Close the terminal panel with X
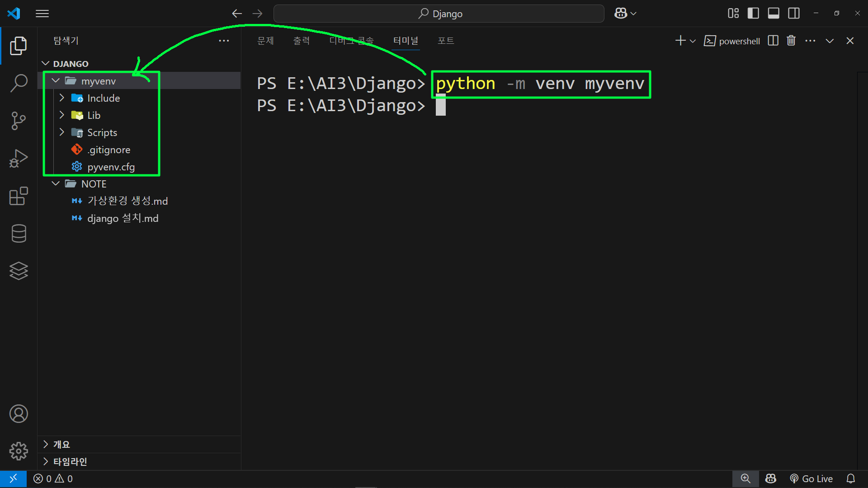The width and height of the screenshot is (868, 488). pyautogui.click(x=850, y=41)
